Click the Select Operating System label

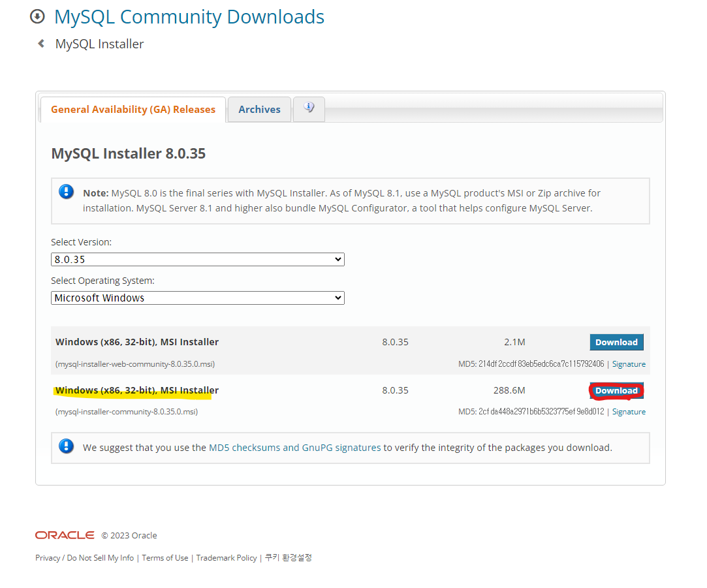[x=102, y=281]
